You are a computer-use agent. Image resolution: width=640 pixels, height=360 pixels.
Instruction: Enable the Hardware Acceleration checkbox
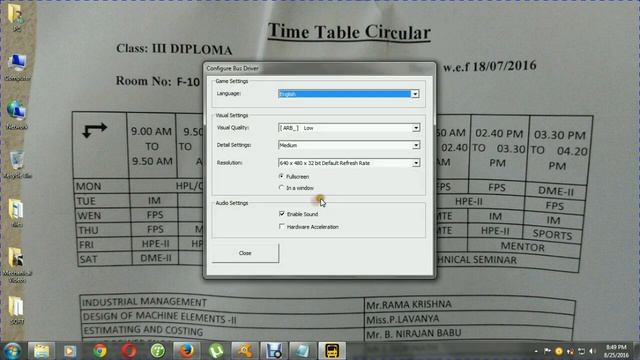[x=282, y=227]
